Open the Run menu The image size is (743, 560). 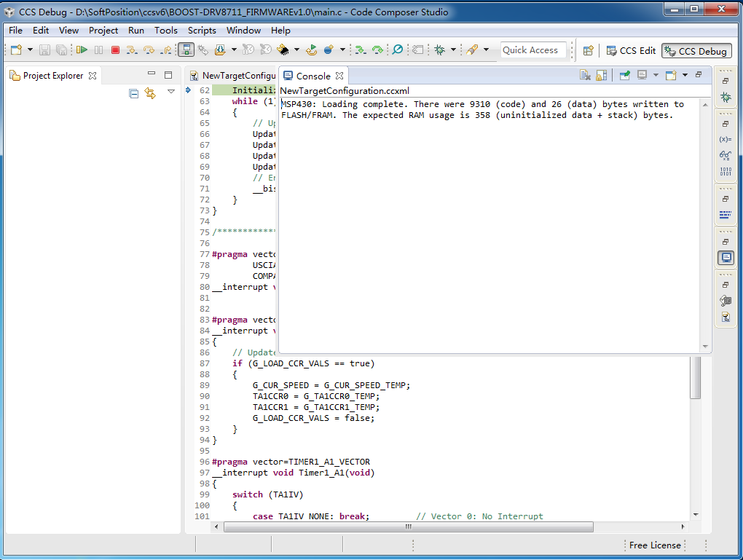pyautogui.click(x=135, y=31)
